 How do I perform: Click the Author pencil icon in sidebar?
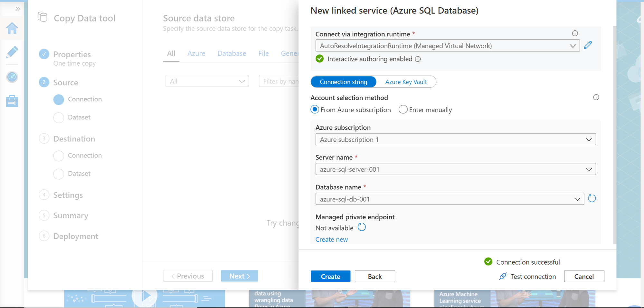(x=12, y=52)
